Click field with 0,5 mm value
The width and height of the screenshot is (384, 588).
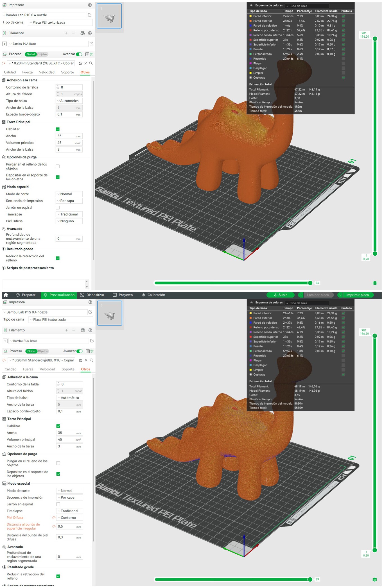pyautogui.click(x=69, y=526)
